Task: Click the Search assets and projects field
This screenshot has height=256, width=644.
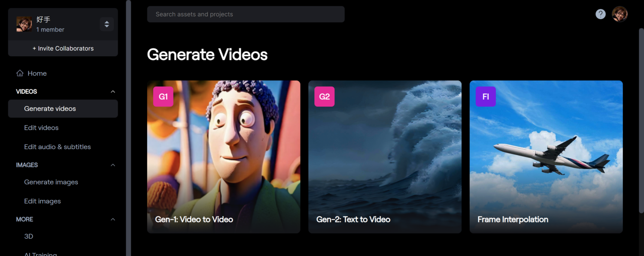Action: click(x=246, y=14)
